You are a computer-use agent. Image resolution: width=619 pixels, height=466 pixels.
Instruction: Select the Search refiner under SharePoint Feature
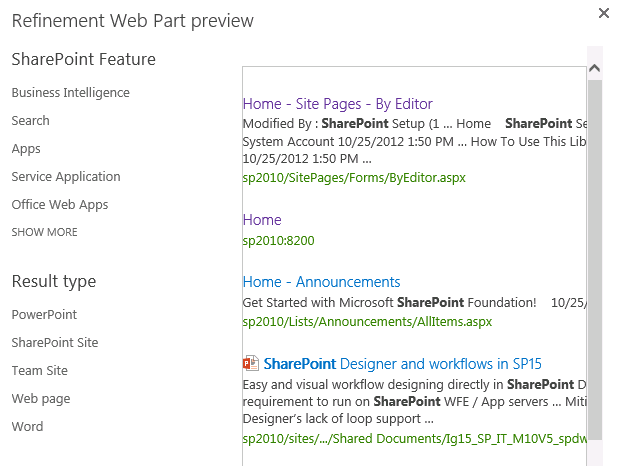(30, 120)
